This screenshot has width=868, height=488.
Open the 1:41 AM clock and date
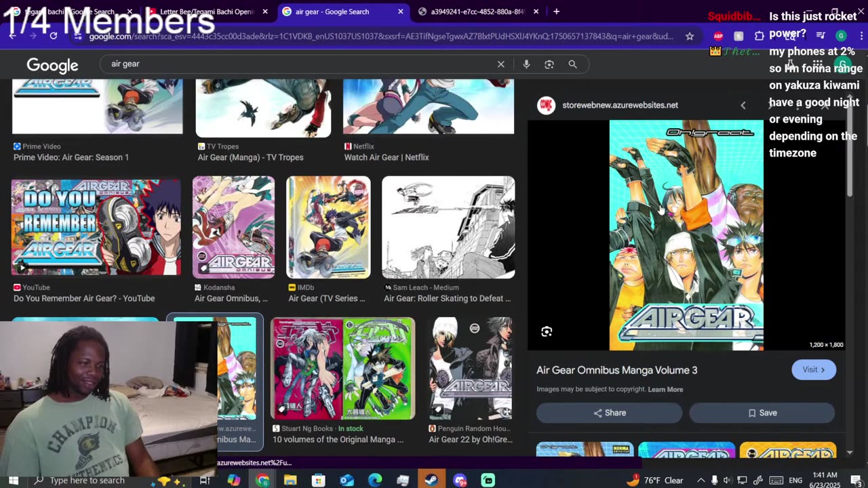point(823,481)
